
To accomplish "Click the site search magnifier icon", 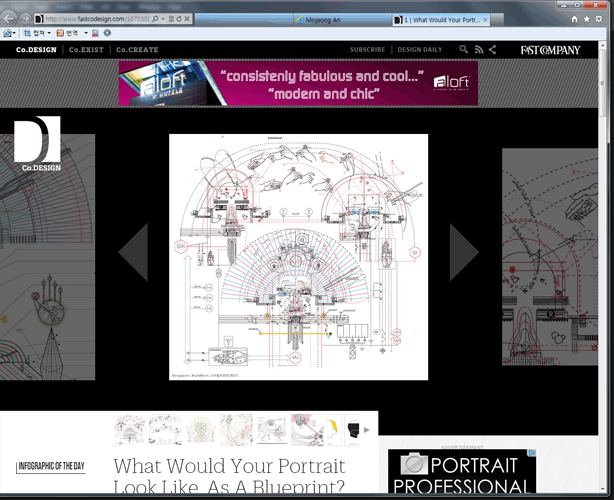I will click(x=464, y=49).
